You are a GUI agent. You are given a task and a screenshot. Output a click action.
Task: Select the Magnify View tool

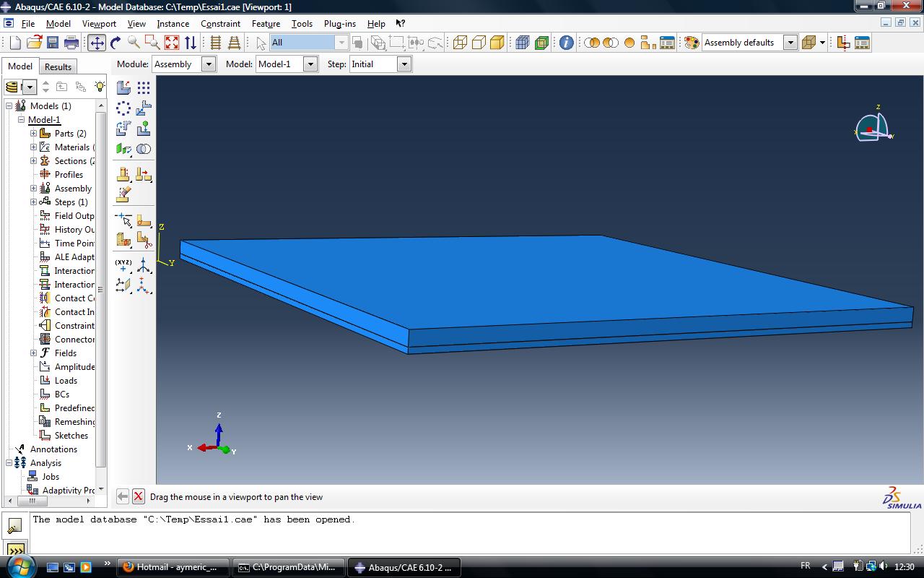click(x=134, y=43)
